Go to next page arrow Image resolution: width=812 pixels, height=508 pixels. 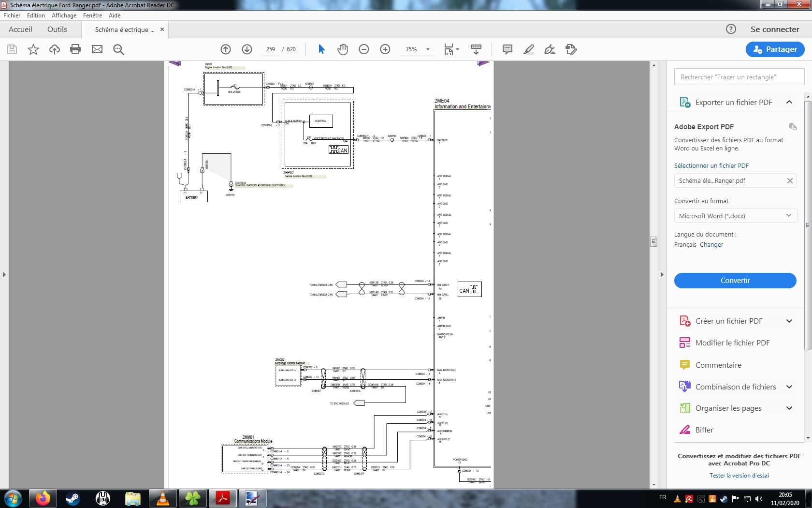pyautogui.click(x=247, y=49)
